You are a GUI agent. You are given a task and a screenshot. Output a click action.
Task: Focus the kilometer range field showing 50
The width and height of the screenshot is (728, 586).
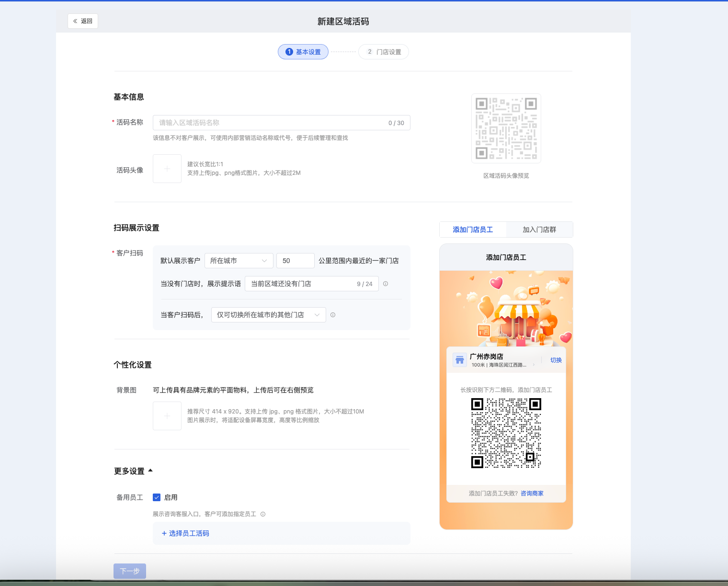click(x=296, y=261)
